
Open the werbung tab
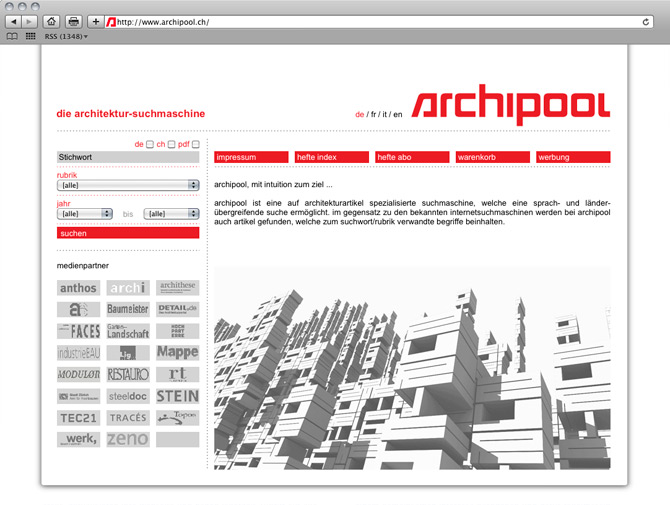coord(573,157)
